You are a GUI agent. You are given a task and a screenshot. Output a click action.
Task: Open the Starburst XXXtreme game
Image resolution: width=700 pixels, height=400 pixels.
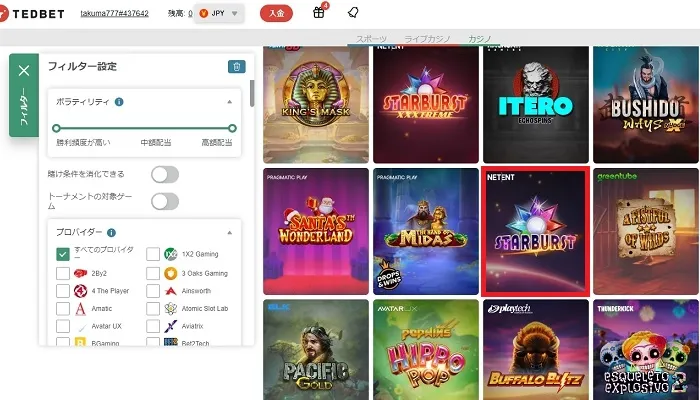pos(426,104)
